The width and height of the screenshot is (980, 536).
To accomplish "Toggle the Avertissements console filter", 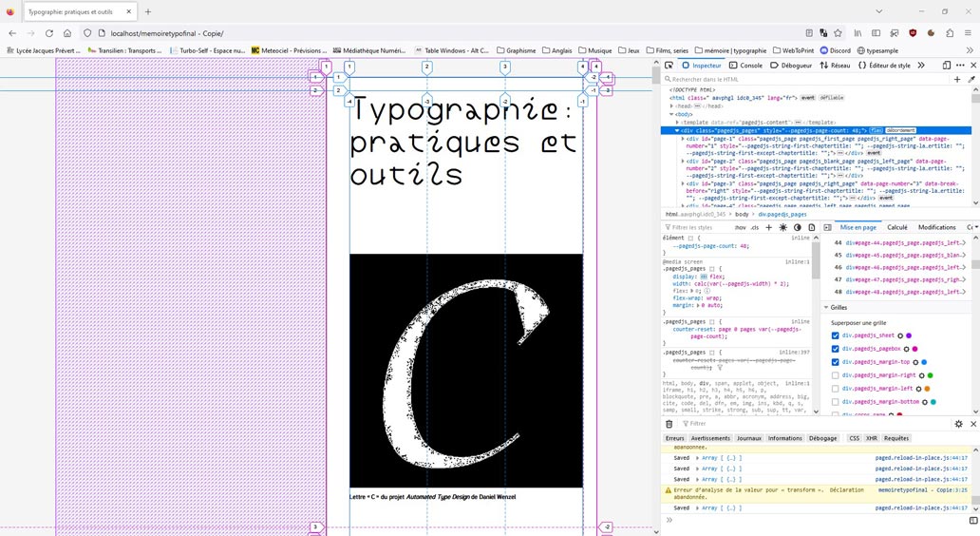I will coord(710,438).
